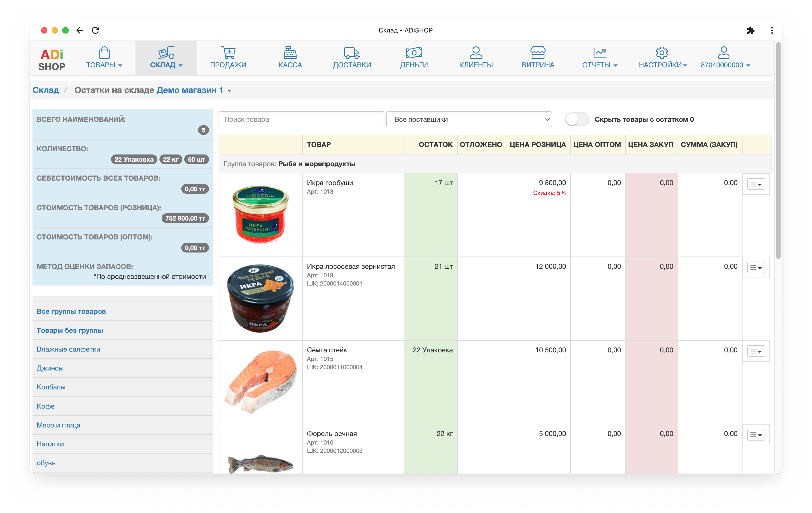Enable Скрыть товары с остатком 0 toggle
Viewport: 812px width, 513px height.
[x=577, y=119]
